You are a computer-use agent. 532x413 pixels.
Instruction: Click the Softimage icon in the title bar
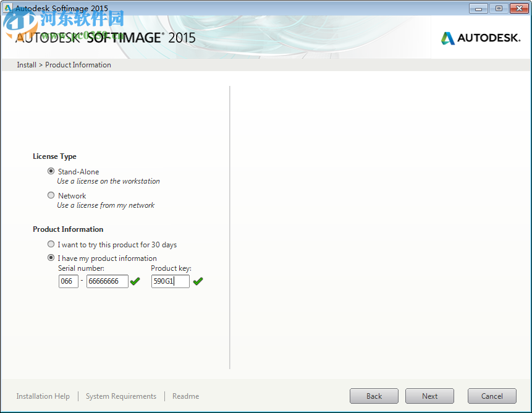click(x=7, y=8)
